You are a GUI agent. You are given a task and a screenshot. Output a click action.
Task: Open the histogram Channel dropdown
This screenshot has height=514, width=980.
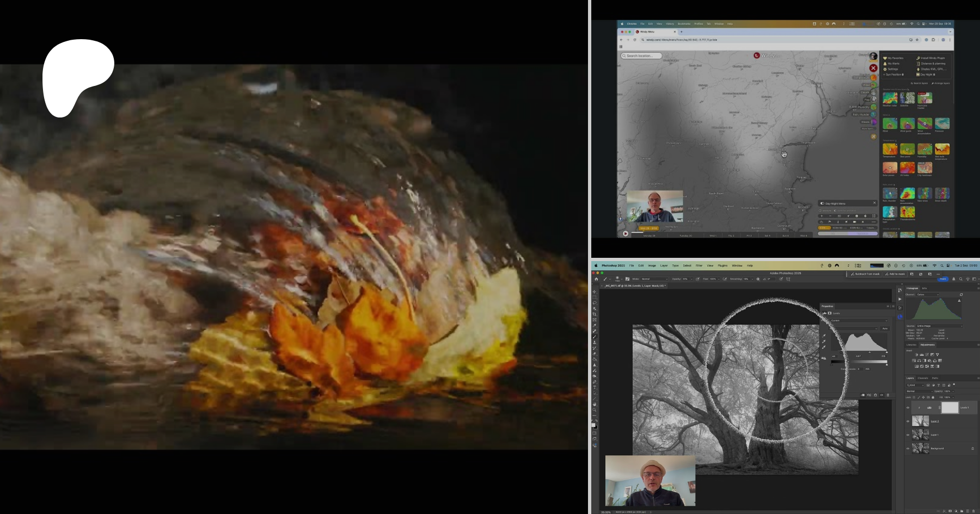(928, 295)
